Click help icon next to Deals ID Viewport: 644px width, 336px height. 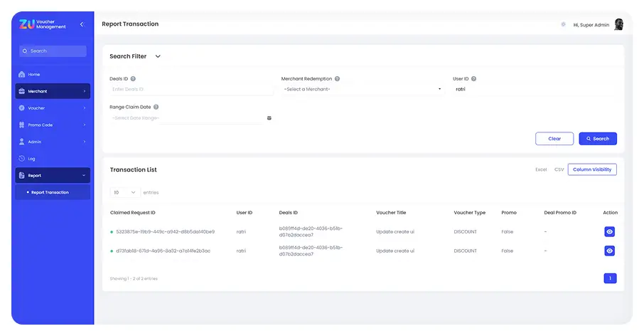click(x=133, y=79)
